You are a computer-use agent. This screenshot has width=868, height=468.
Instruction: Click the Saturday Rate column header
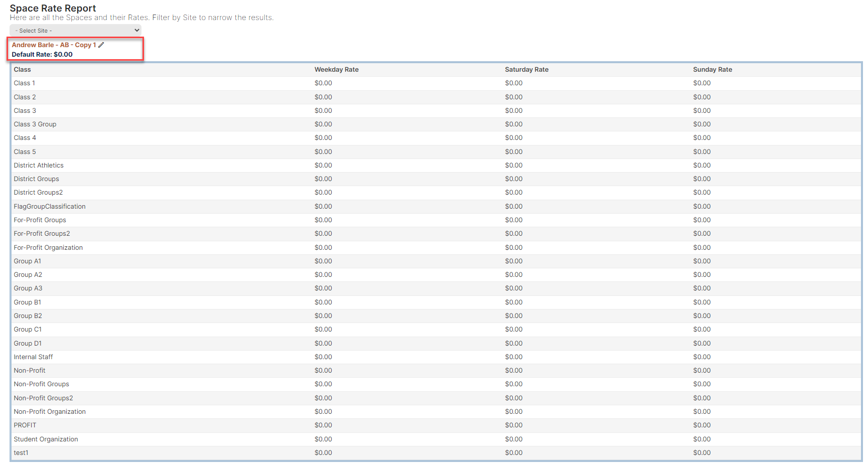[526, 70]
